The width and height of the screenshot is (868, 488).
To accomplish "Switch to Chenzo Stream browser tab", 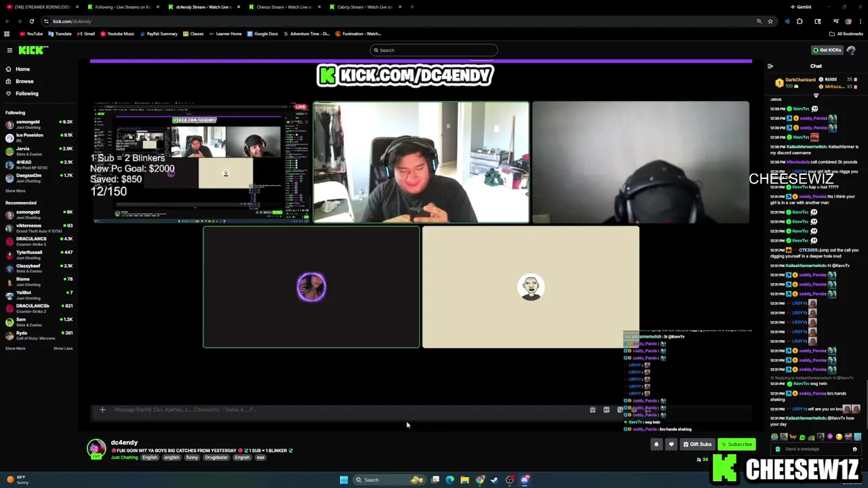I will pyautogui.click(x=283, y=7).
